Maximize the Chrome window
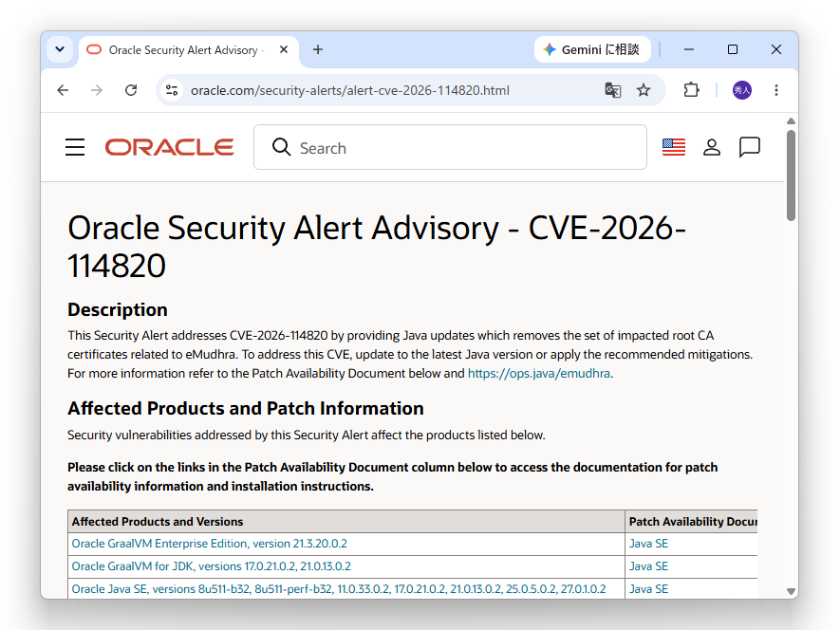Screen dimensions: 840x630 pyautogui.click(x=733, y=50)
